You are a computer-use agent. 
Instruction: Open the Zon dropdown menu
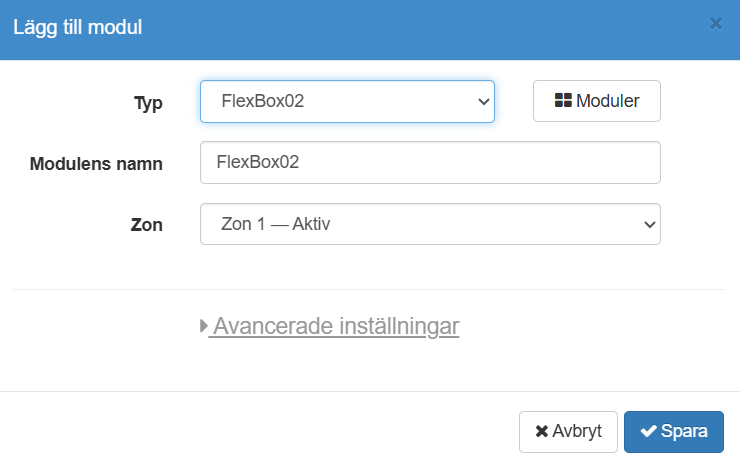tap(430, 224)
